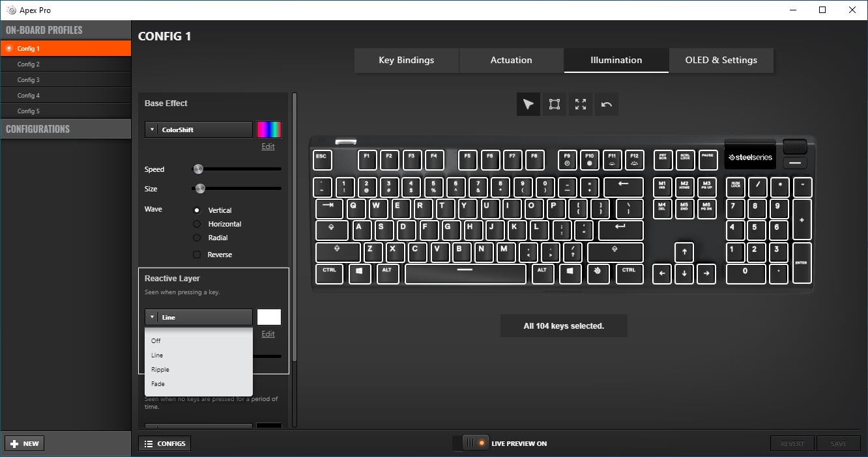Click the left Windows logo key
The height and width of the screenshot is (457, 868).
coord(360,273)
